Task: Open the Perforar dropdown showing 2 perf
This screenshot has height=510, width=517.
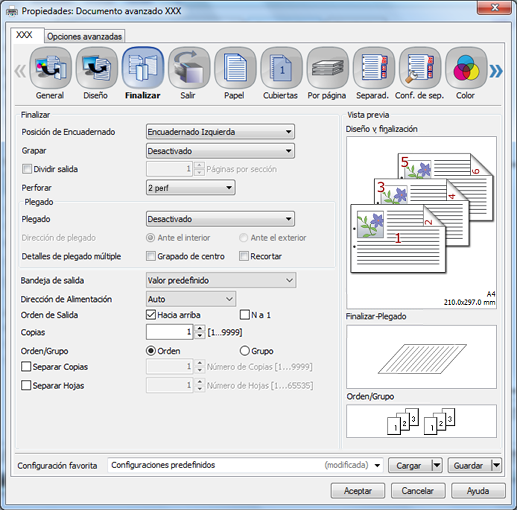Action: pyautogui.click(x=191, y=188)
